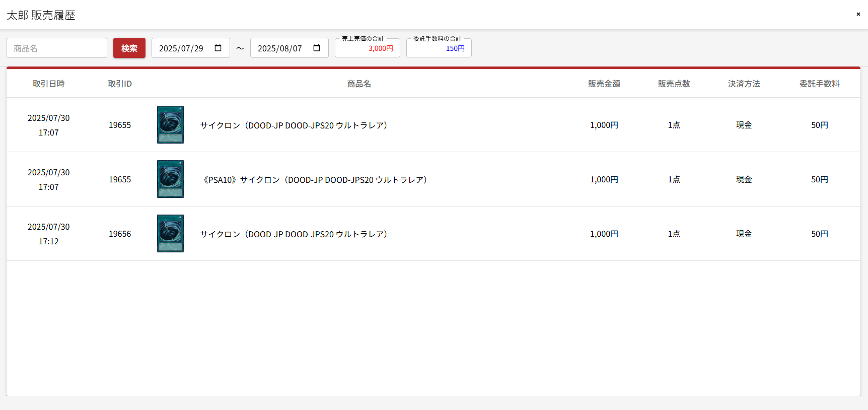Open calendar picker for end date 2025/08/07
Viewport: 868px width, 410px height.
click(x=317, y=48)
